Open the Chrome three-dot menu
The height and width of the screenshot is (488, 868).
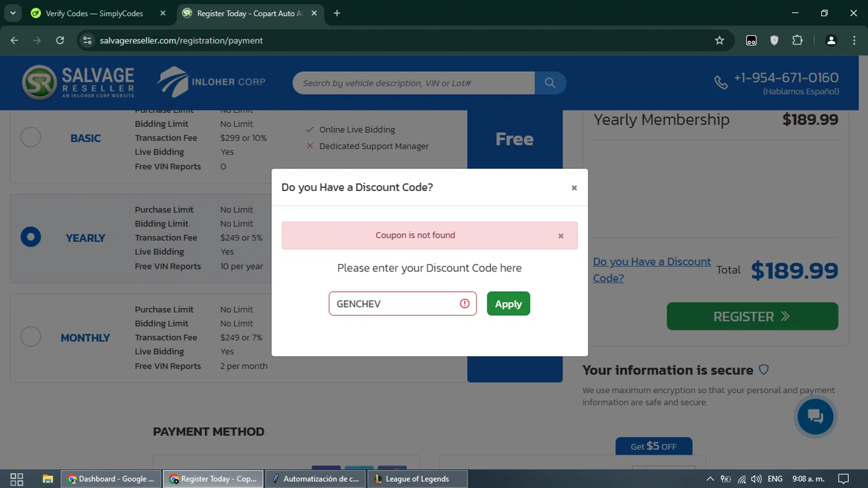pyautogui.click(x=854, y=40)
